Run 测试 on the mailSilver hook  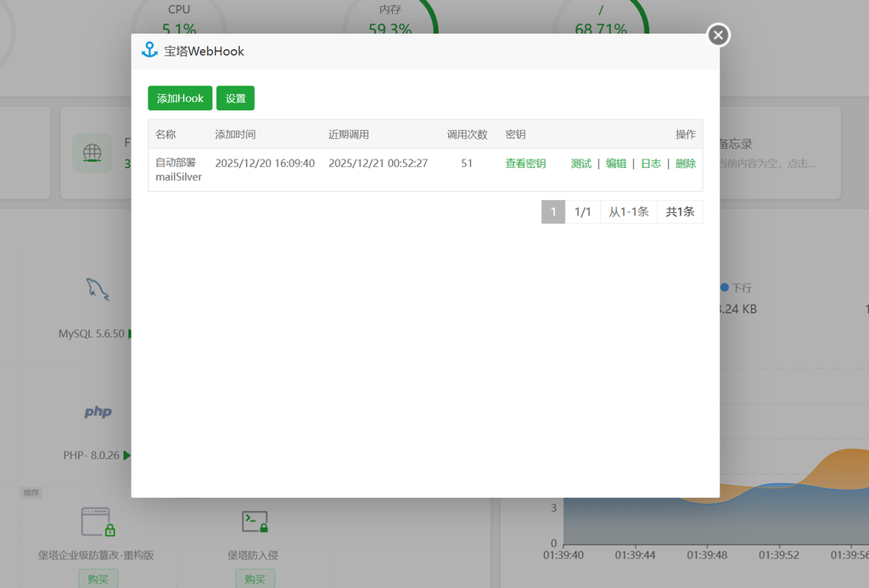click(x=581, y=164)
